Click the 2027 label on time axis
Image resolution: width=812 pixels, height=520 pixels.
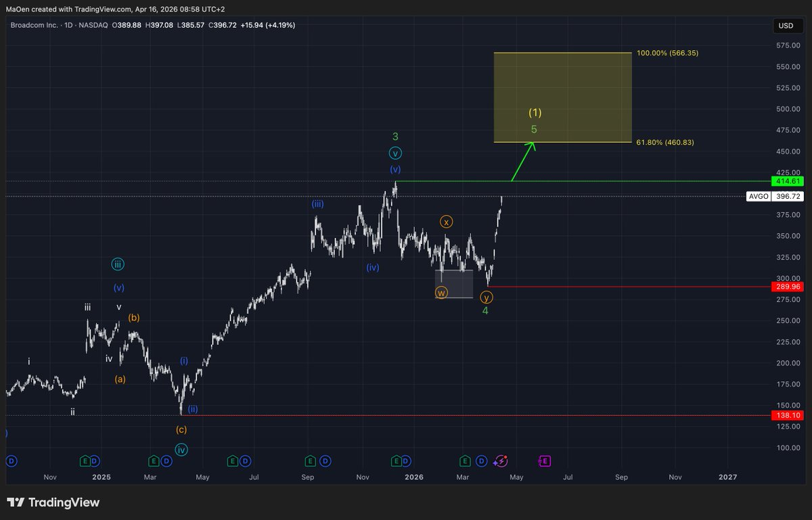pyautogui.click(x=727, y=477)
